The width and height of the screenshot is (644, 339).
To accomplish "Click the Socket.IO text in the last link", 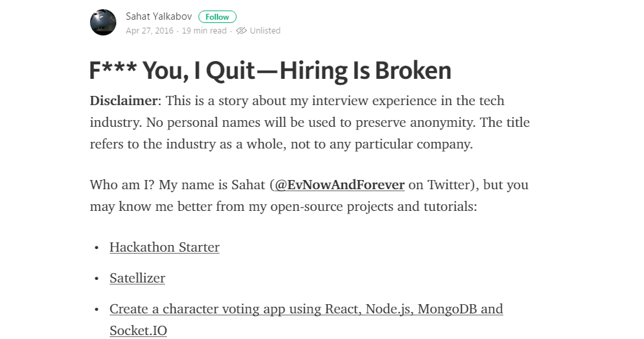I will click(x=138, y=330).
